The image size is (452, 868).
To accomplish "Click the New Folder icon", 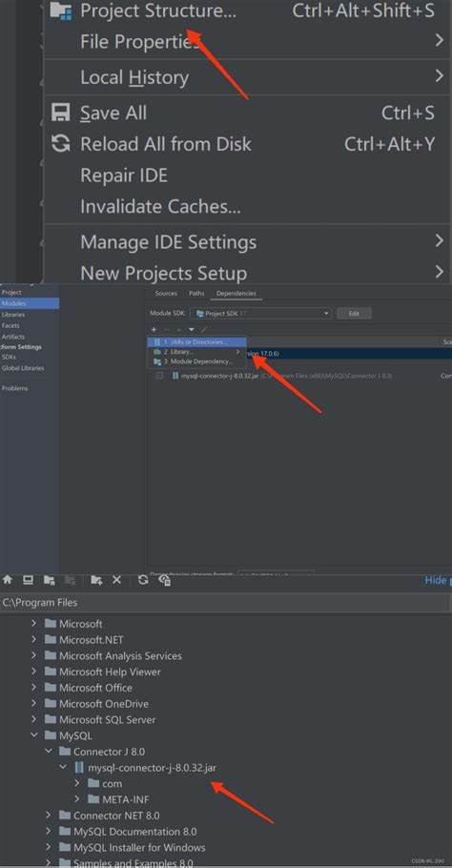I will (x=97, y=580).
